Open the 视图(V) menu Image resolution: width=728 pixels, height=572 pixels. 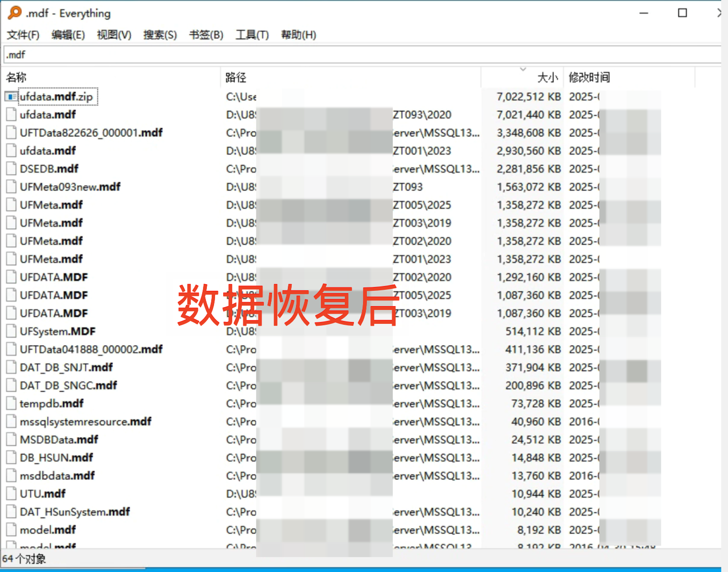tap(114, 35)
